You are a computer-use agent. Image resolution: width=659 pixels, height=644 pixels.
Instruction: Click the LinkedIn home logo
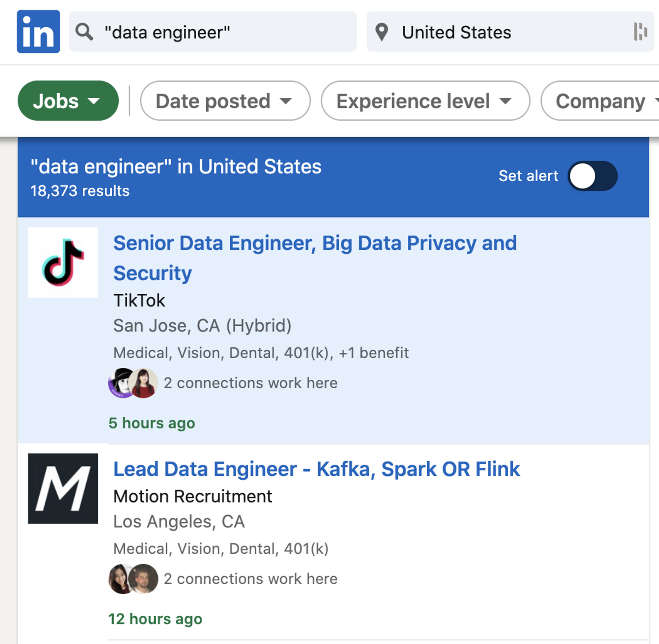[x=38, y=31]
